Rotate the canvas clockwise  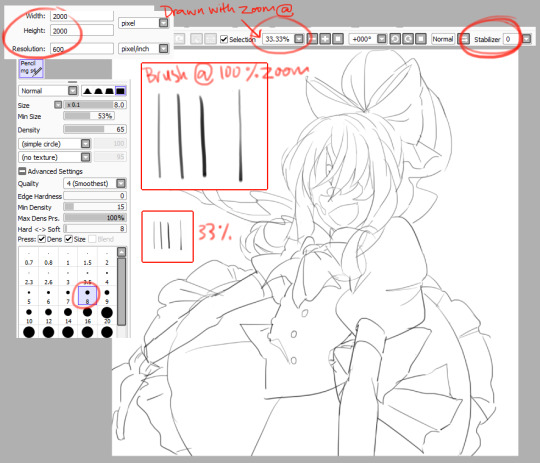pyautogui.click(x=408, y=39)
